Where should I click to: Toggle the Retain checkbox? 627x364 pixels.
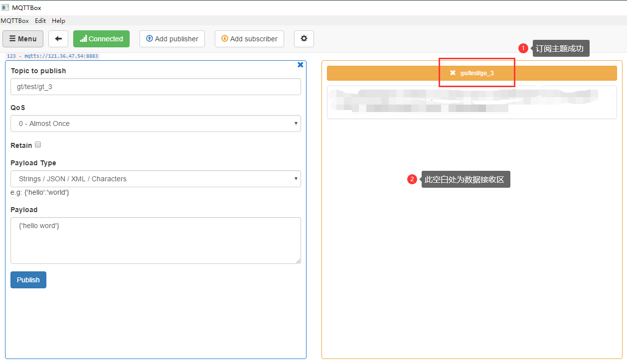point(38,145)
